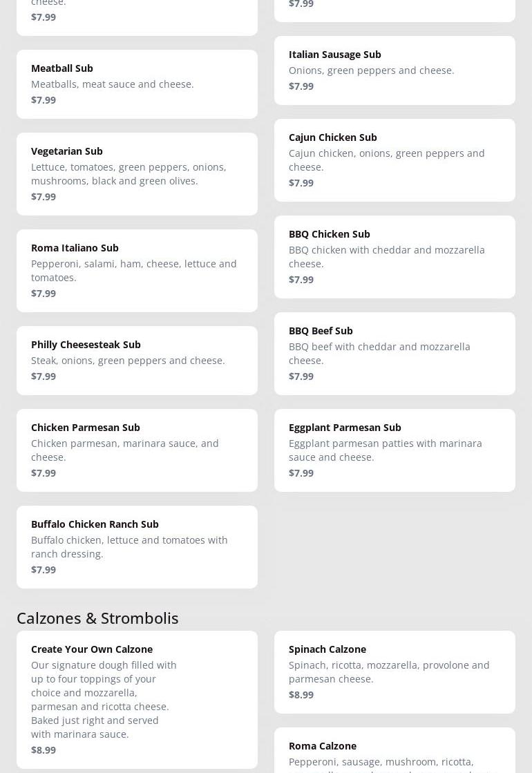Pick the BBQ Beef Sub card
The width and height of the screenshot is (532, 773).
click(395, 353)
